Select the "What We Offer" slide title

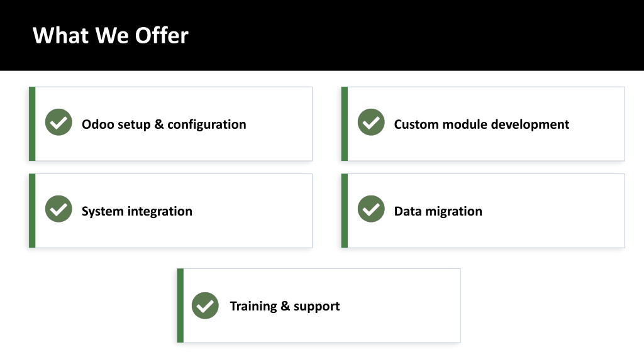point(111,35)
